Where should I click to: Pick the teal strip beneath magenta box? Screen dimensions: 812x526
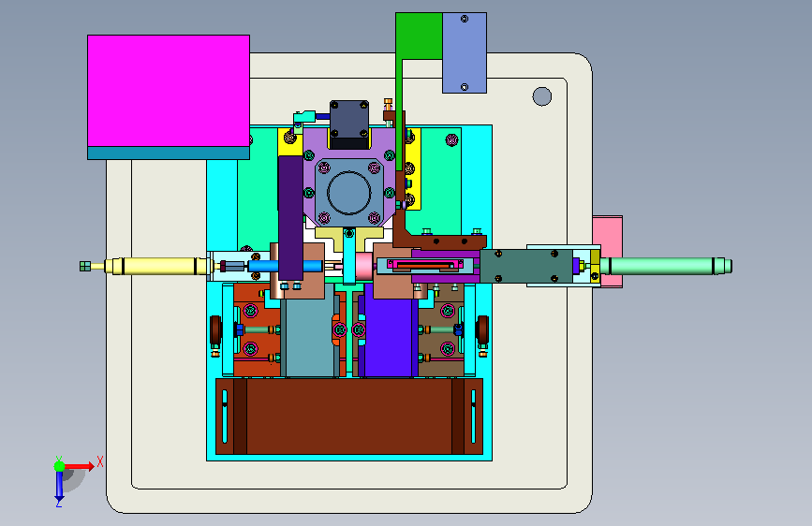click(169, 153)
